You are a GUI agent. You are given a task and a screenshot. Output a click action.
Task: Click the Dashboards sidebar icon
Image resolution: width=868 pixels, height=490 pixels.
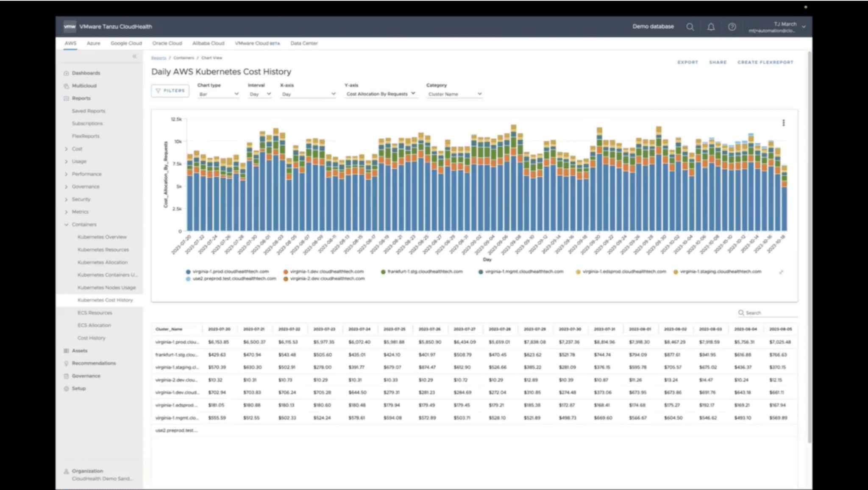[67, 73]
